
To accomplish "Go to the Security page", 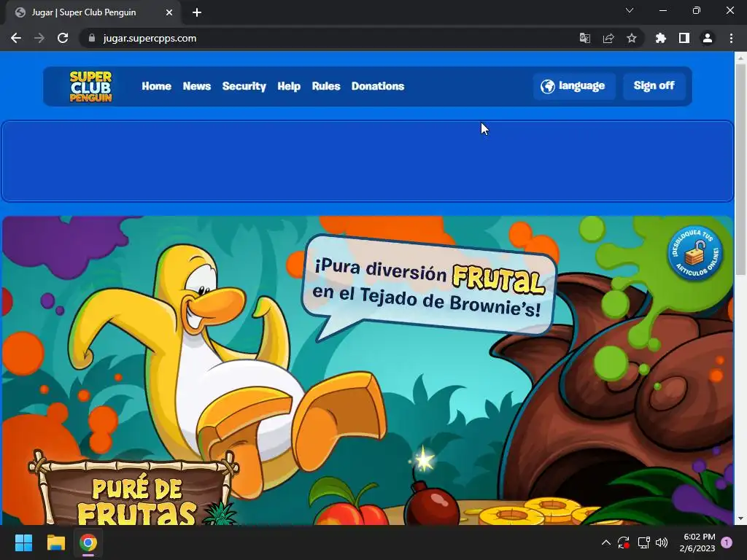I will pyautogui.click(x=244, y=86).
